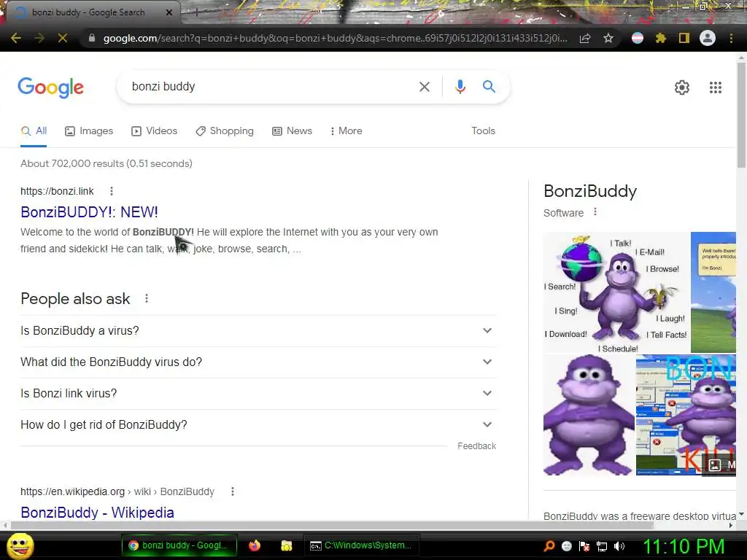Viewport: 747px width, 560px height.
Task: Click the https://bonzi.link URL text
Action: coord(57,191)
